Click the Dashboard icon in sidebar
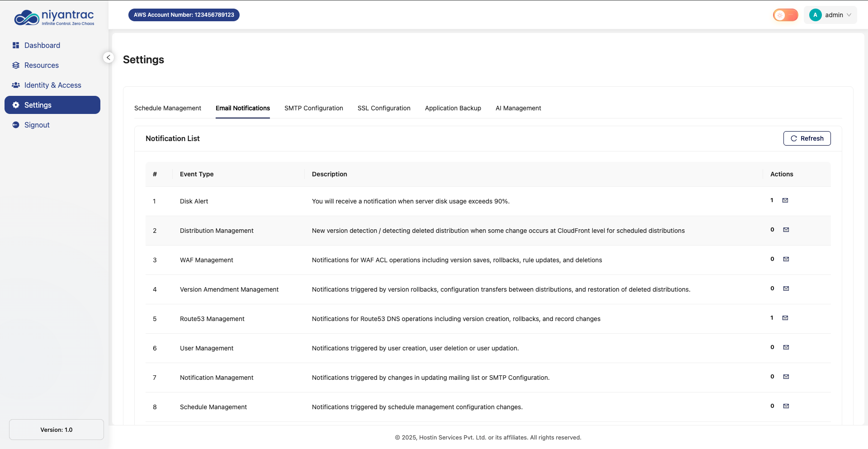Screen dimensions: 868x449 coord(16,45)
